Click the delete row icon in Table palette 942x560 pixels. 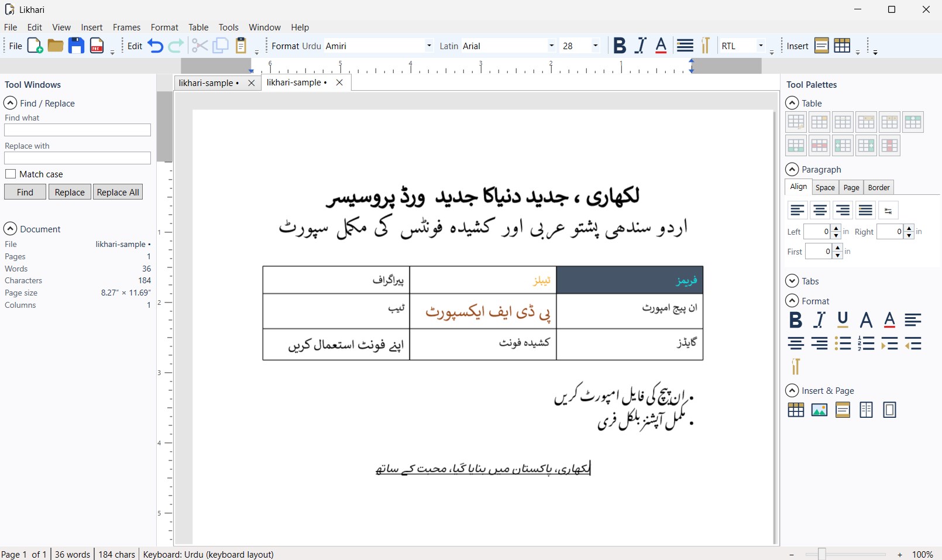(x=819, y=145)
